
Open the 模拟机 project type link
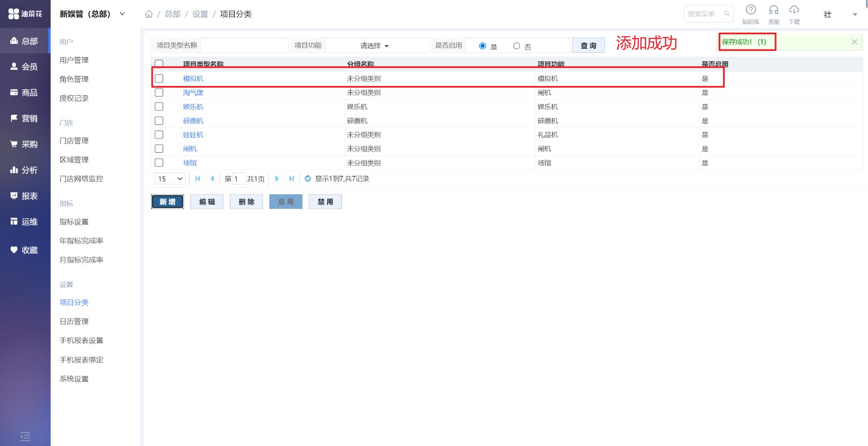click(x=193, y=78)
